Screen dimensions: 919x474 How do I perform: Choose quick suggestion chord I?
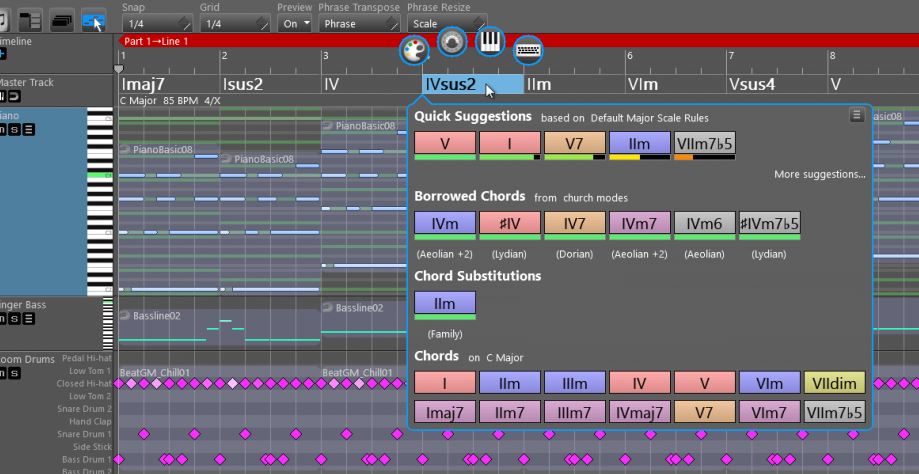510,143
